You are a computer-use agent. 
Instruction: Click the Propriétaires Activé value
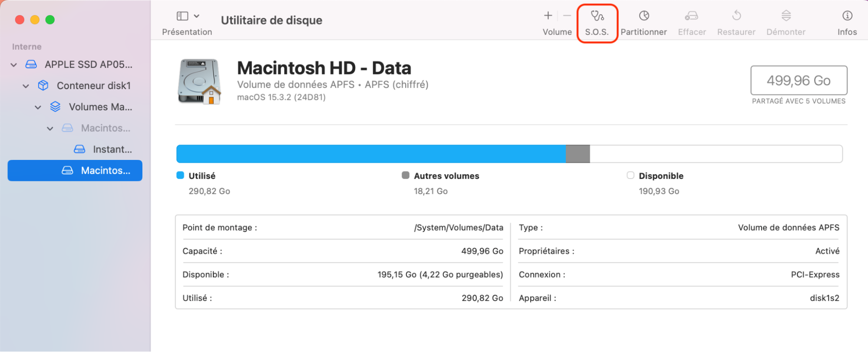pos(827,251)
